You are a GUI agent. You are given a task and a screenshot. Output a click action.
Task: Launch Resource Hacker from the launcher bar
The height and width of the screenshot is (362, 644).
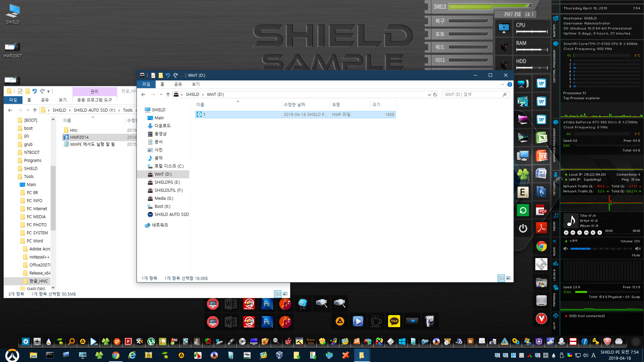point(311,342)
